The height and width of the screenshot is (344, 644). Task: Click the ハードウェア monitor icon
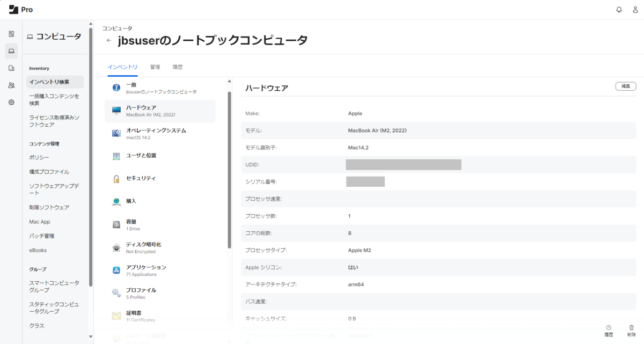116,111
